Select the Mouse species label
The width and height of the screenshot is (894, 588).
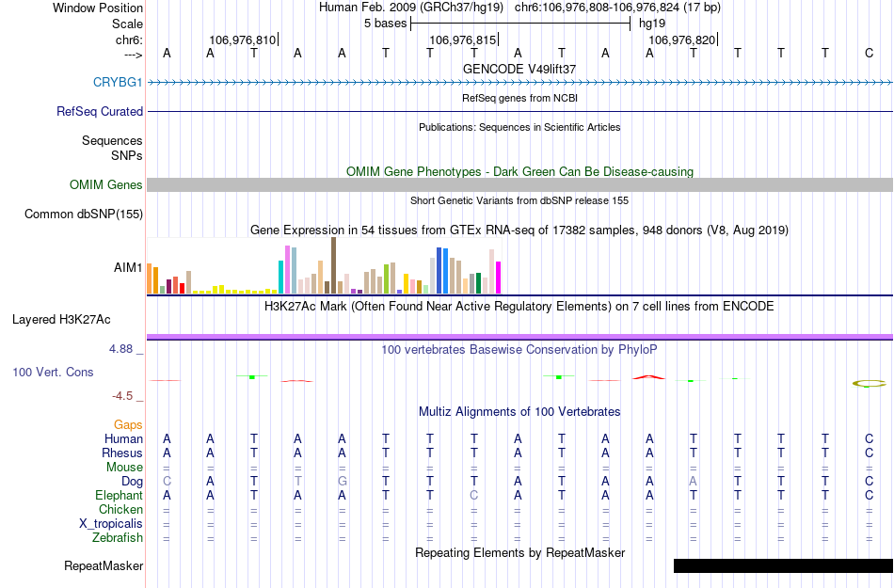pyautogui.click(x=124, y=468)
